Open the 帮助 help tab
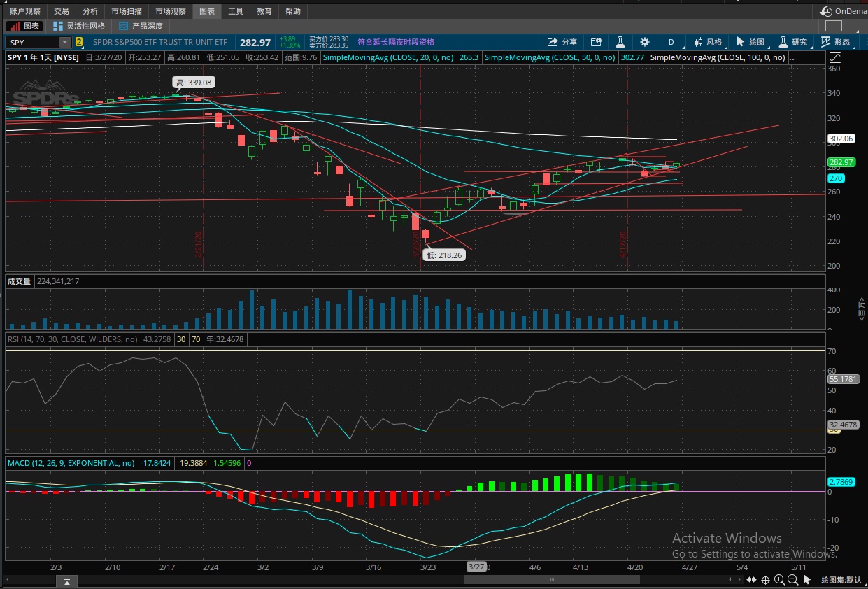Screen dimensions: 868x589 pyautogui.click(x=293, y=11)
